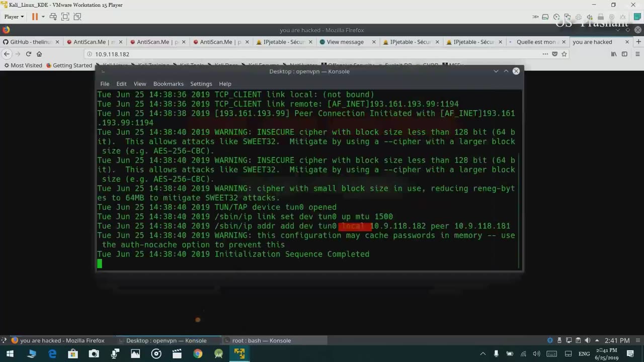Image resolution: width=644 pixels, height=362 pixels.
Task: Open KDE volume tray icon
Action: [588, 340]
